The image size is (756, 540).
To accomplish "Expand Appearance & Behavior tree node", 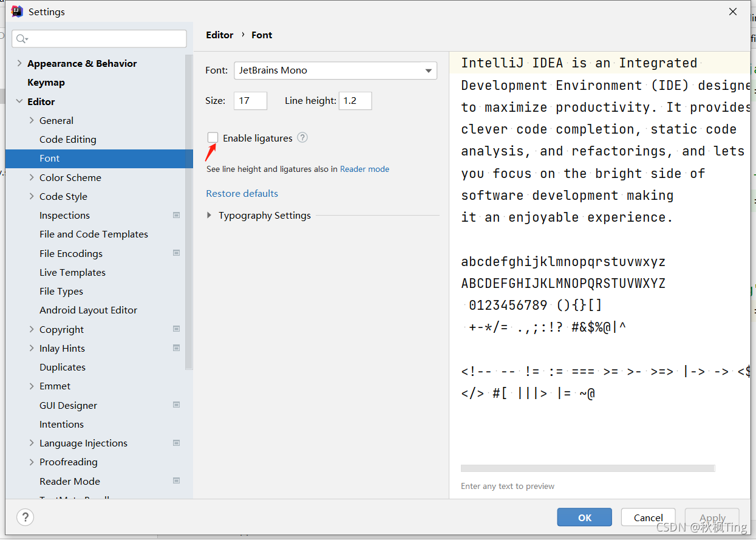I will tap(19, 63).
